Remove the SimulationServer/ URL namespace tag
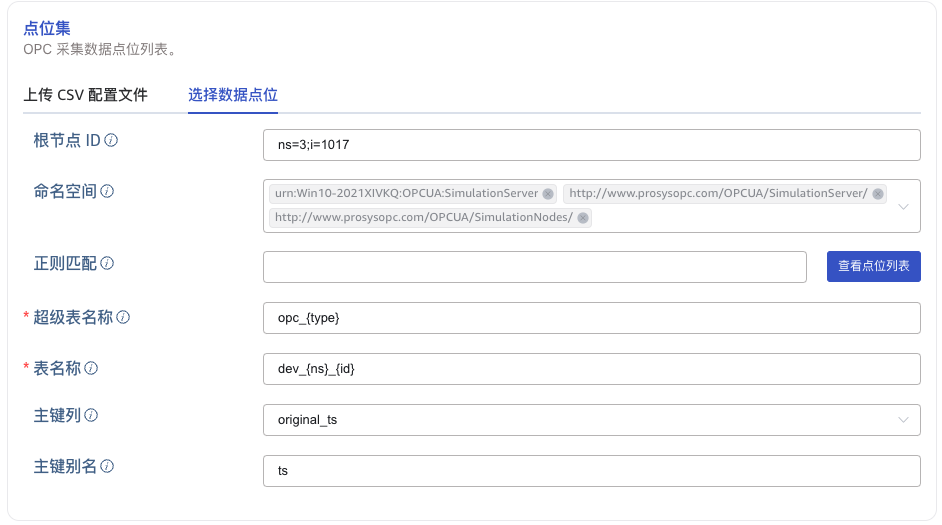 point(877,194)
